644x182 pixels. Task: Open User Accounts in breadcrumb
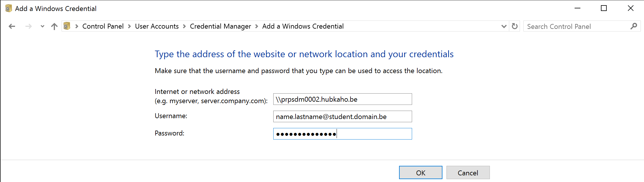(157, 26)
